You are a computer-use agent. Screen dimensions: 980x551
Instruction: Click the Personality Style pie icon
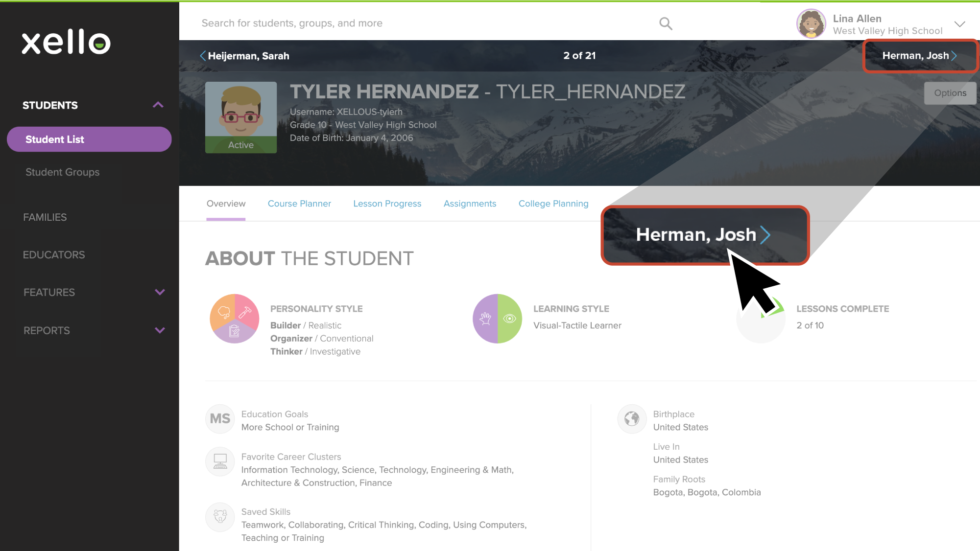[234, 319]
